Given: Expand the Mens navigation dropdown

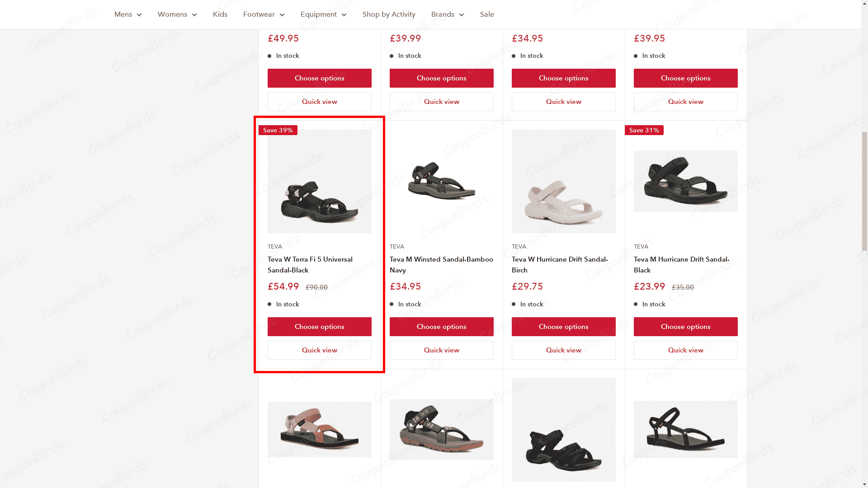Looking at the screenshot, I should click(127, 14).
